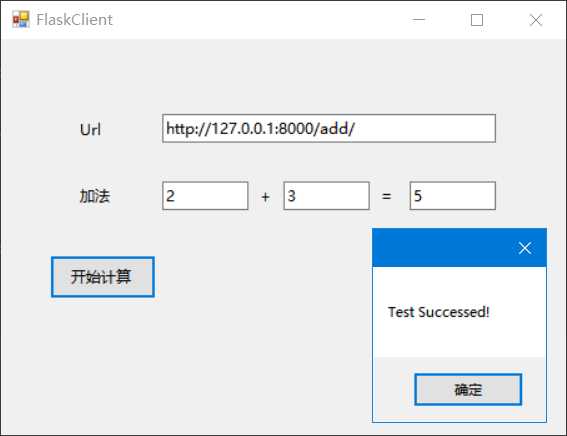Maximize the FlaskClient window
The image size is (567, 436).
[x=477, y=20]
